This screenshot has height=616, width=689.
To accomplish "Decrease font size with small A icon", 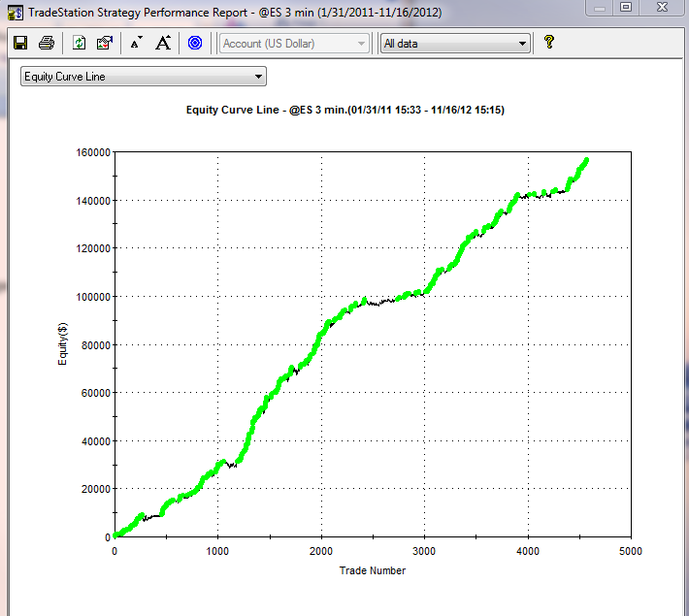I will point(137,43).
